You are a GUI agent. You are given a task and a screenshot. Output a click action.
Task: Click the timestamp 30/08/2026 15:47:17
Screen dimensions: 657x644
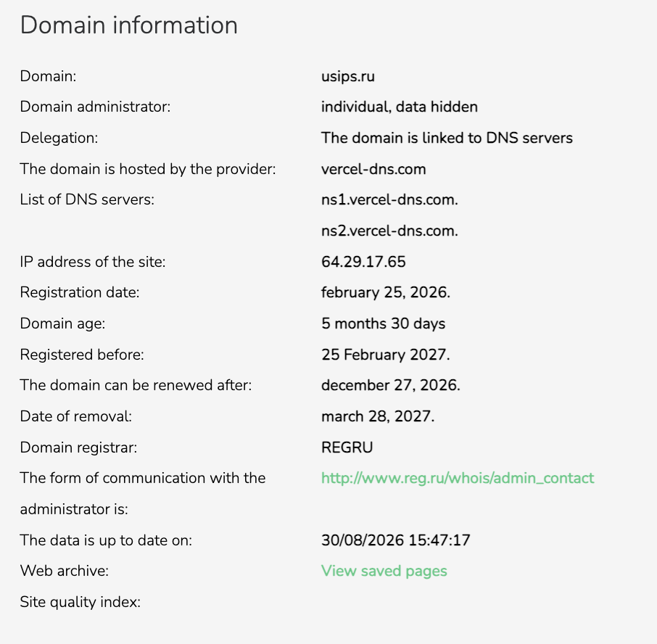395,540
